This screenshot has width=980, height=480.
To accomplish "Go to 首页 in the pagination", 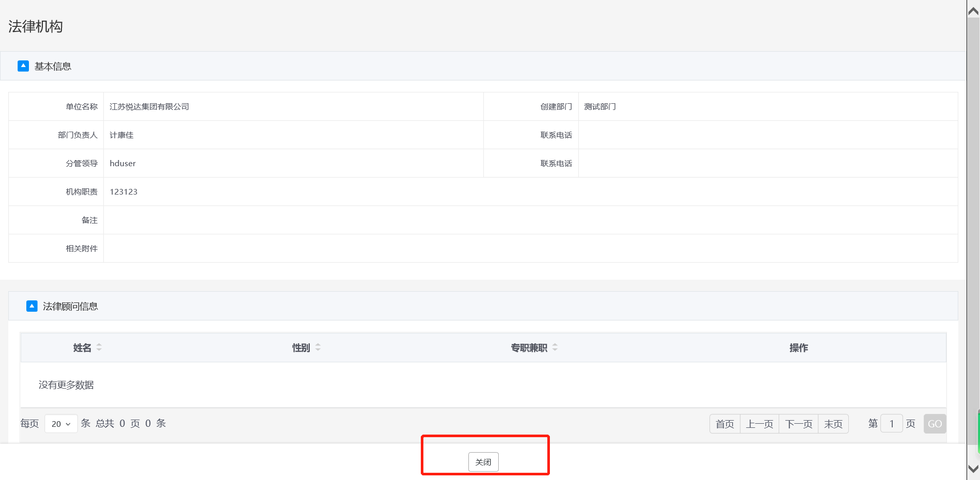I will (724, 424).
